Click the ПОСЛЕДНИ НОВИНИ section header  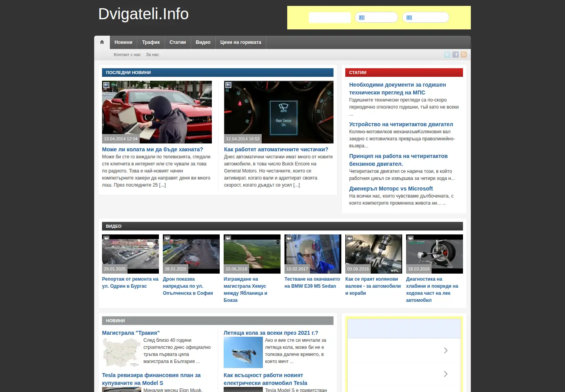[x=218, y=73]
